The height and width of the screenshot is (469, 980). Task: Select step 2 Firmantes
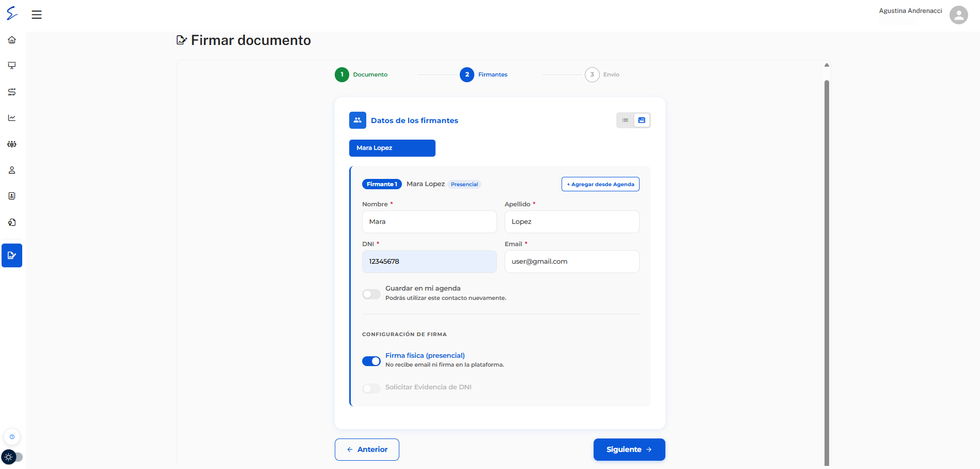[x=484, y=74]
